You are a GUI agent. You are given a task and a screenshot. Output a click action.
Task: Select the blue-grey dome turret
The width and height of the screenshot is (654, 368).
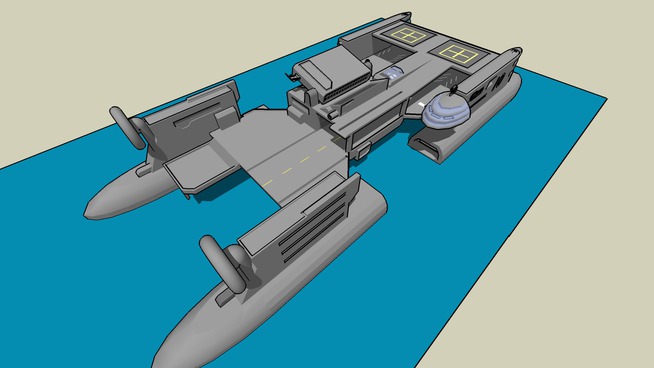coord(445,111)
